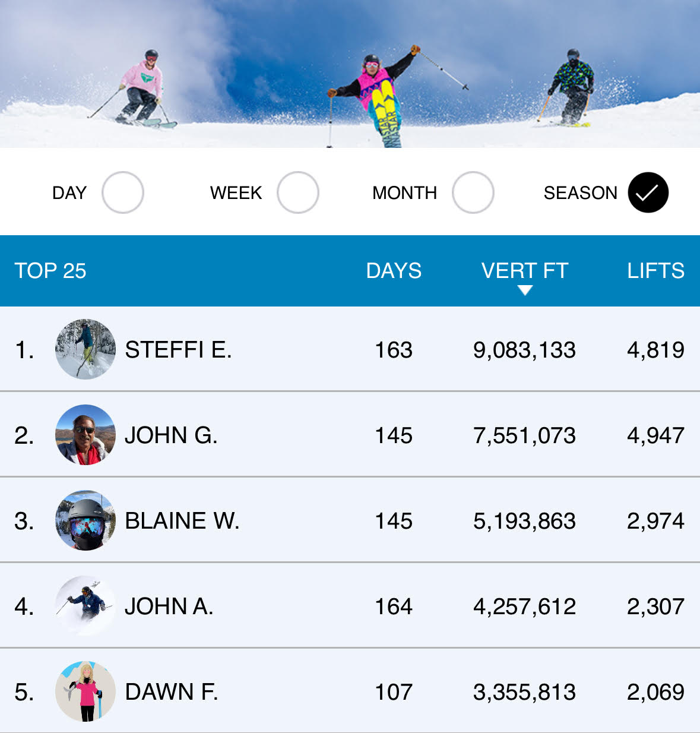Select the DAY radio button
Image resolution: width=700 pixels, height=733 pixels.
[123, 192]
